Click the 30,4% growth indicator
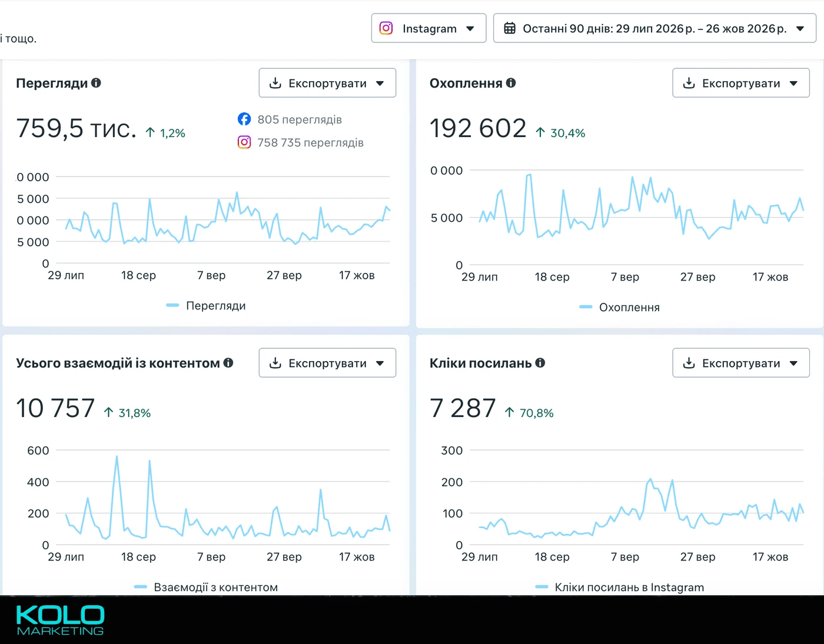Screen dimensions: 824x644 [560, 133]
